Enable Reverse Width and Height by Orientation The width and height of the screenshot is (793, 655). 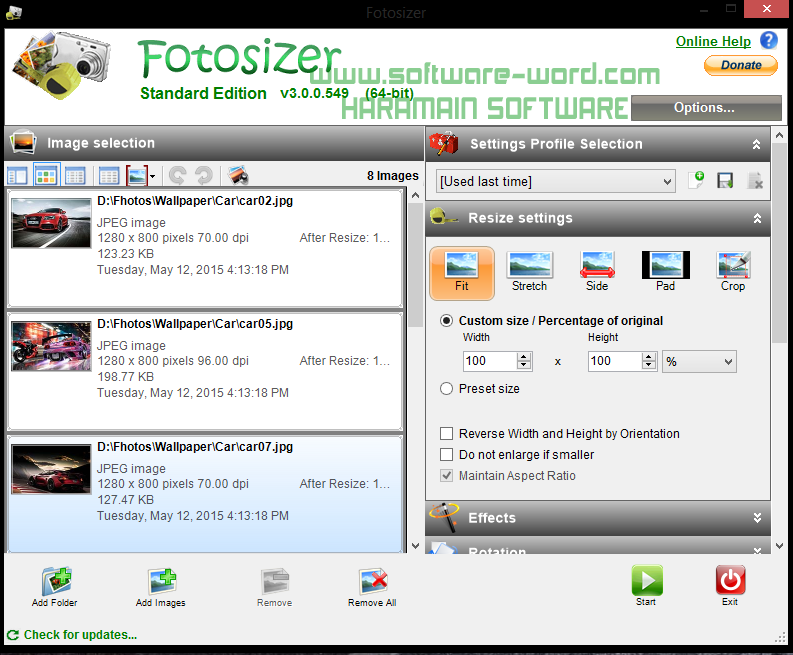[x=447, y=433]
